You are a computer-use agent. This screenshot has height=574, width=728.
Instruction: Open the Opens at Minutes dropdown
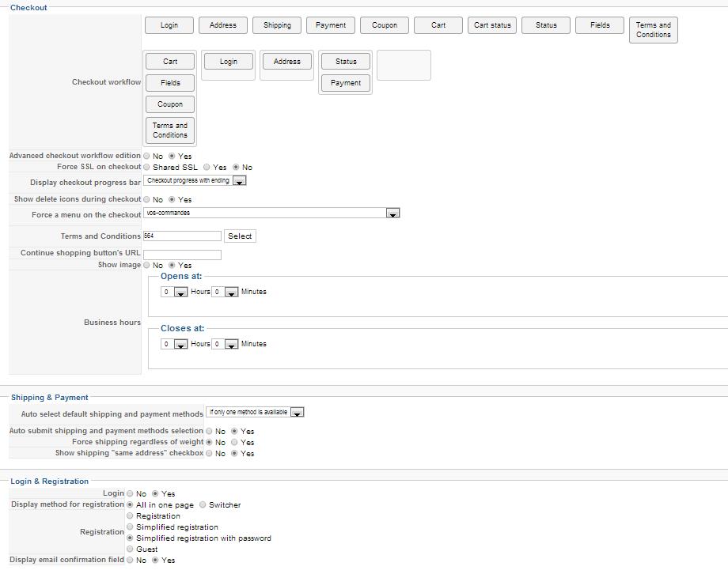pos(225,292)
